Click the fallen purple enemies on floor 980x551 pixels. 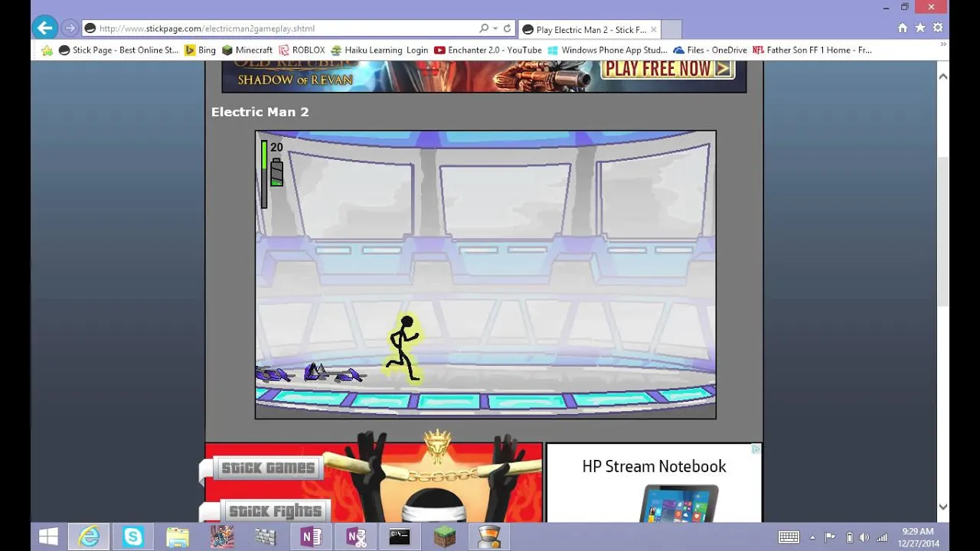310,373
